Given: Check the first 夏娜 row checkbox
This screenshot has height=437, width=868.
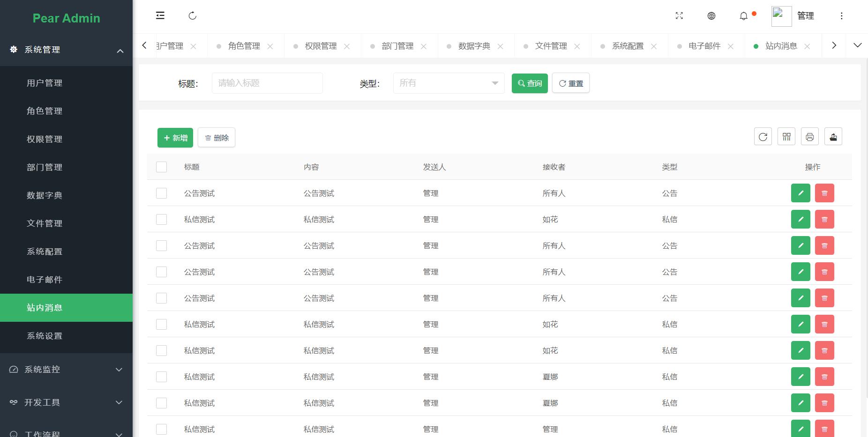Looking at the screenshot, I should click(x=161, y=377).
